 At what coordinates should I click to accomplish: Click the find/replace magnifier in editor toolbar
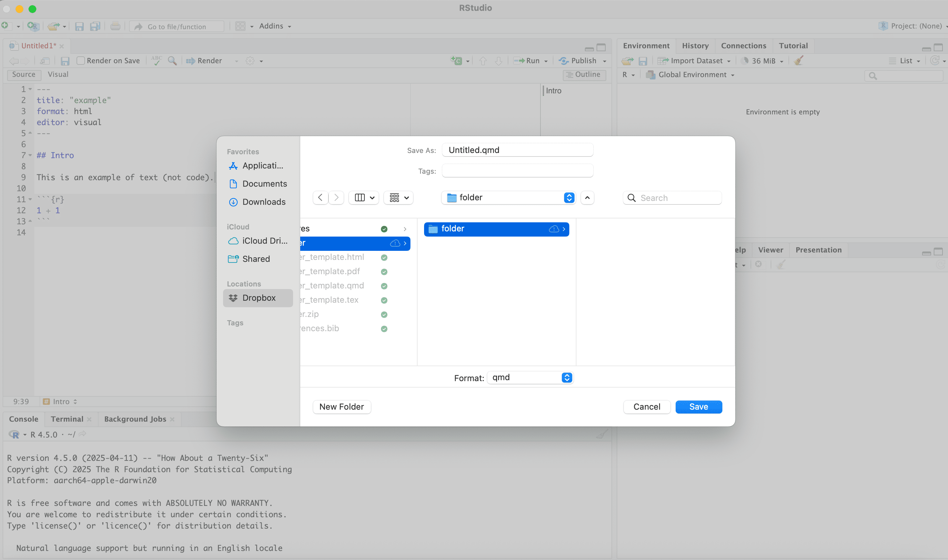[x=172, y=61]
